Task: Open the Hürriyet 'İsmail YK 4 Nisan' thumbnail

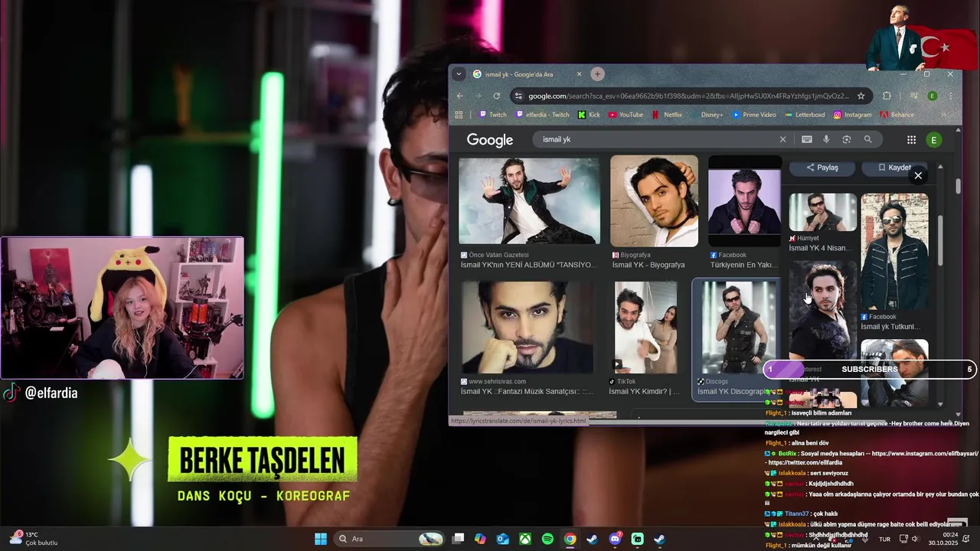Action: click(x=823, y=212)
